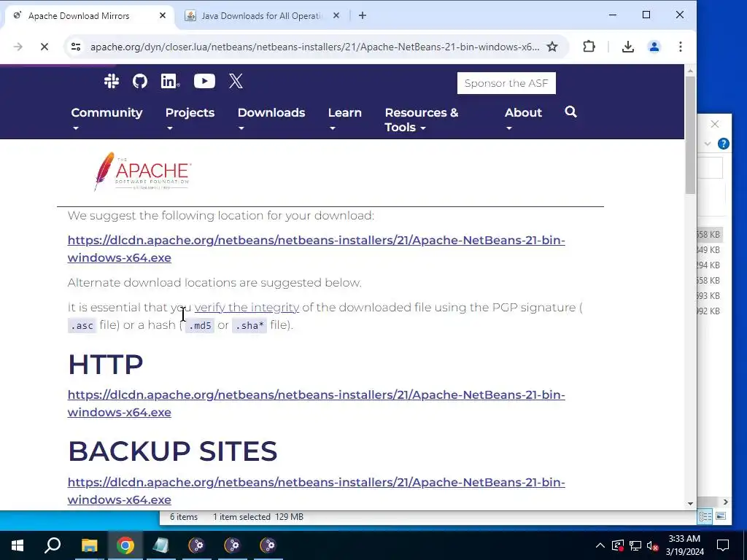Switch to Java Downloads tab
The width and height of the screenshot is (747, 560).
262,16
